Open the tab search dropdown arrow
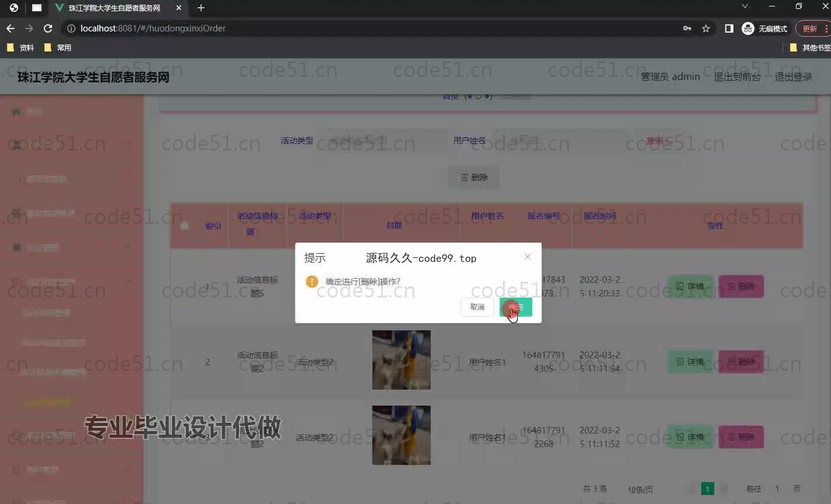This screenshot has height=504, width=831. [745, 6]
